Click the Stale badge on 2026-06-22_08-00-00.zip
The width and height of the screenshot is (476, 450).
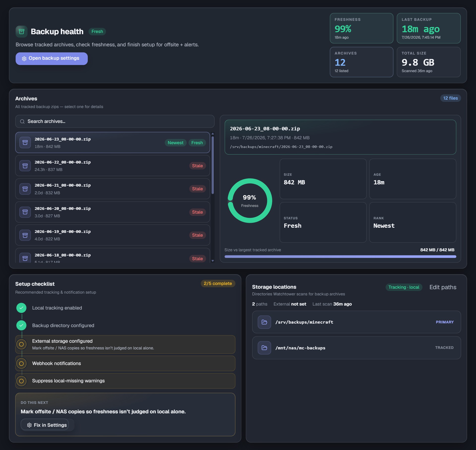click(197, 166)
